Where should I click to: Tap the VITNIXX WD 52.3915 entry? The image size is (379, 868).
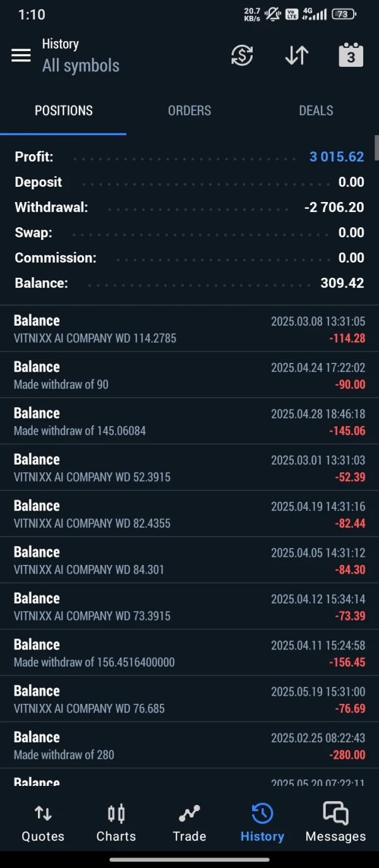189,467
